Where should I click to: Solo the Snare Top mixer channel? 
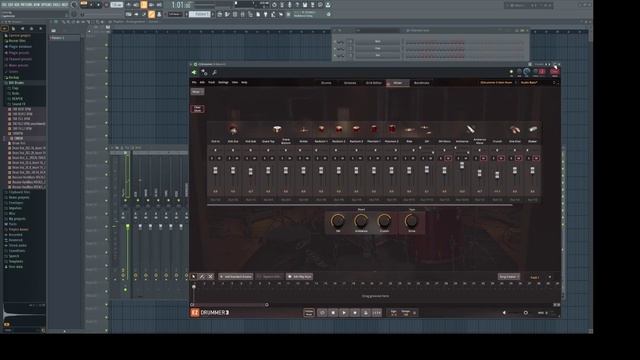pyautogui.click(x=264, y=158)
